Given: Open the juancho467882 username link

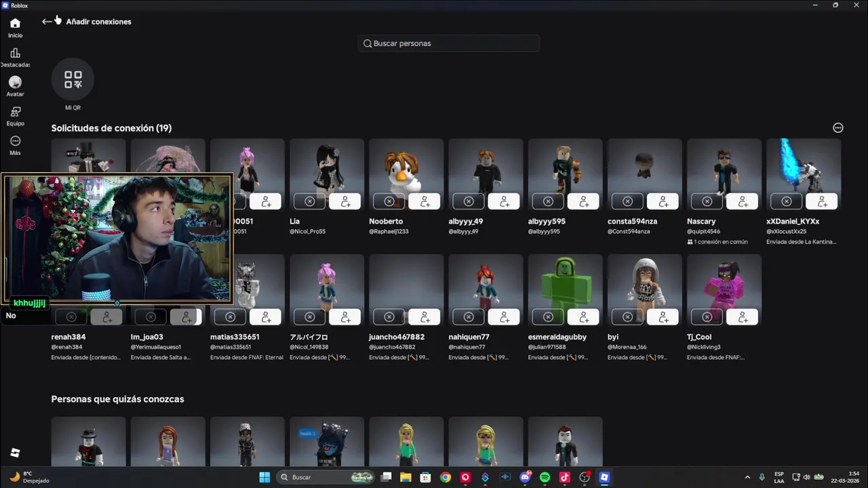Looking at the screenshot, I should [397, 337].
